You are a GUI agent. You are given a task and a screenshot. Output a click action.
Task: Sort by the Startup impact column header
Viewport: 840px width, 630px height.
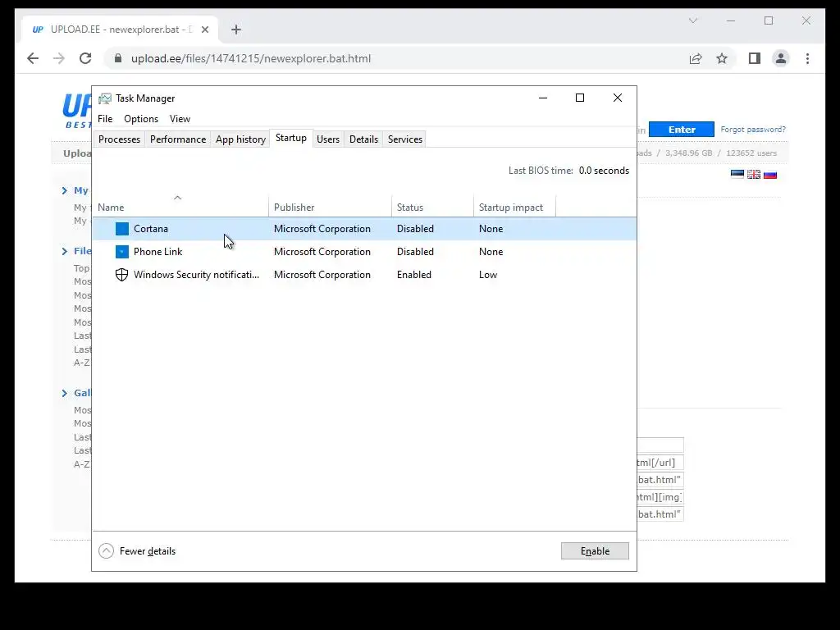514,208
